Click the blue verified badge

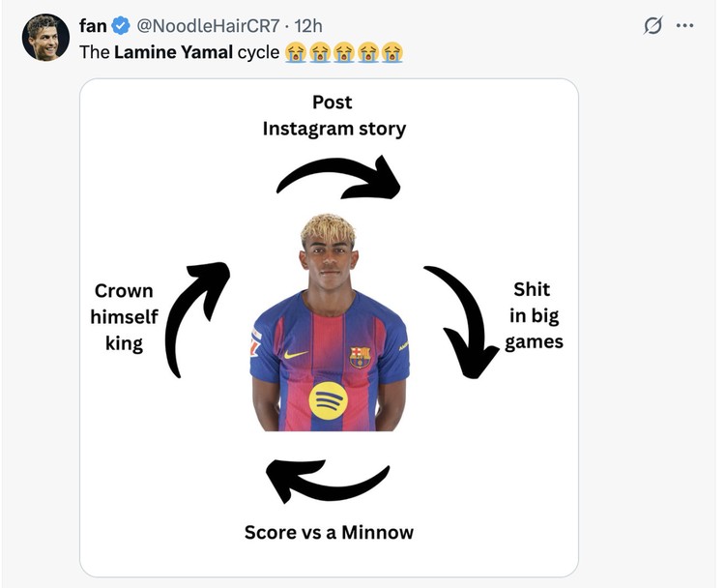(122, 25)
